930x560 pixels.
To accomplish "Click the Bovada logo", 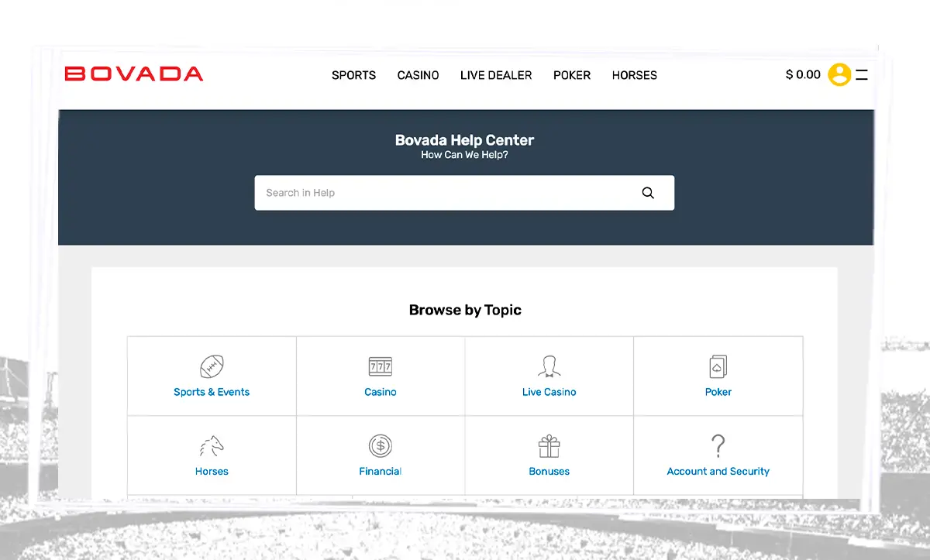I will [133, 74].
